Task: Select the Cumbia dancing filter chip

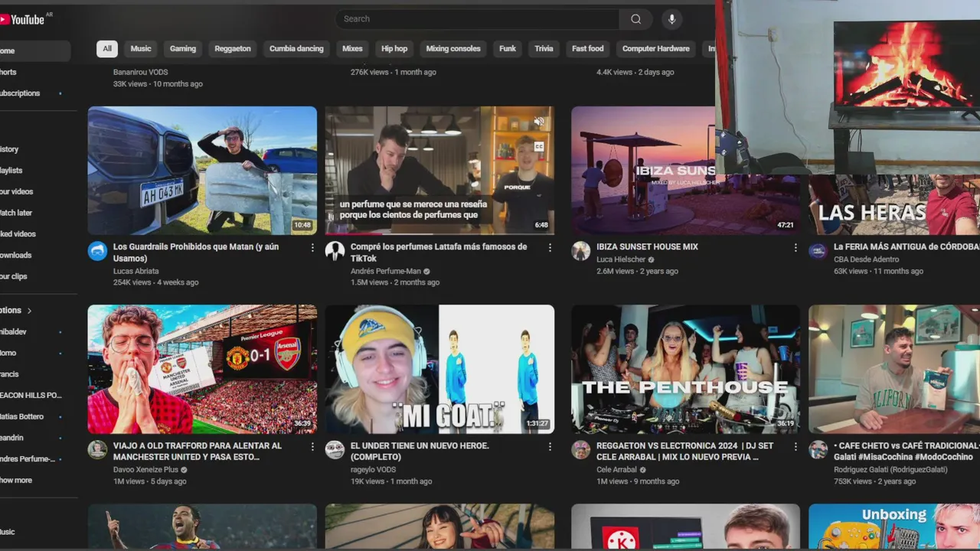Action: tap(296, 49)
